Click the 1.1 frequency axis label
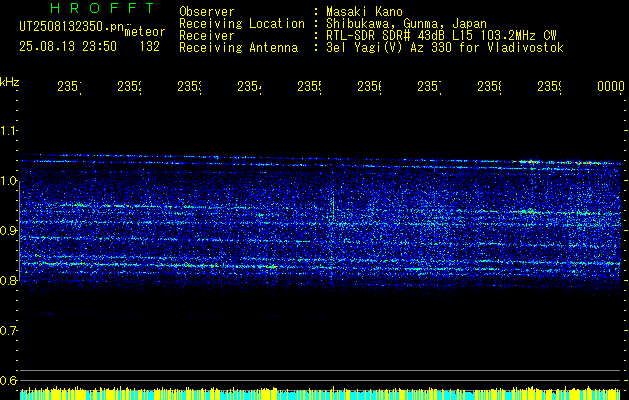This screenshot has height=400, width=629. (x=8, y=131)
